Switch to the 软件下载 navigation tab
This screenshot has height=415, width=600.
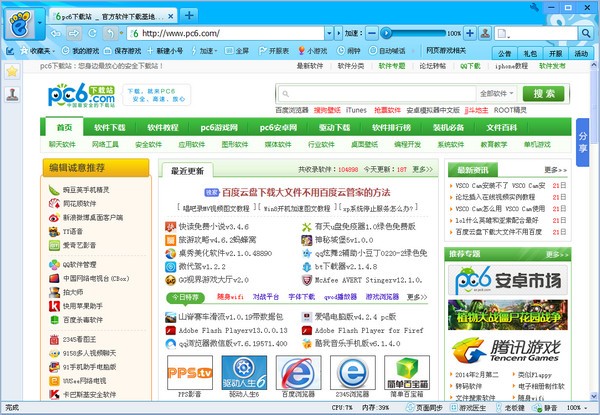click(x=116, y=128)
